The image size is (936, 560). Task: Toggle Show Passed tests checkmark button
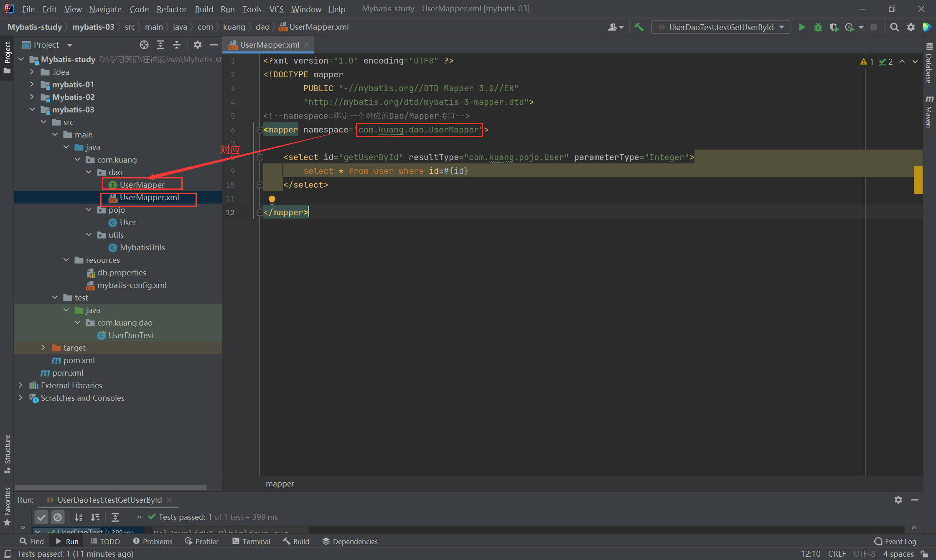41,517
